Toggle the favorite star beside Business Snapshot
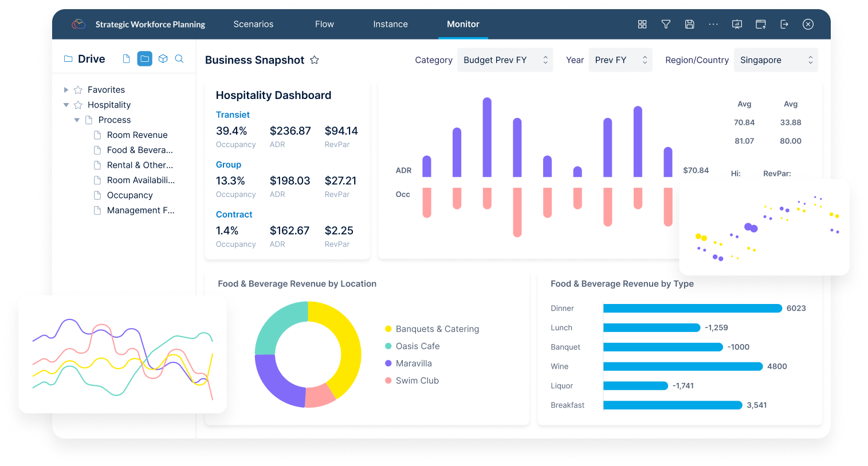Screen dimensions: 868x466 tap(314, 60)
